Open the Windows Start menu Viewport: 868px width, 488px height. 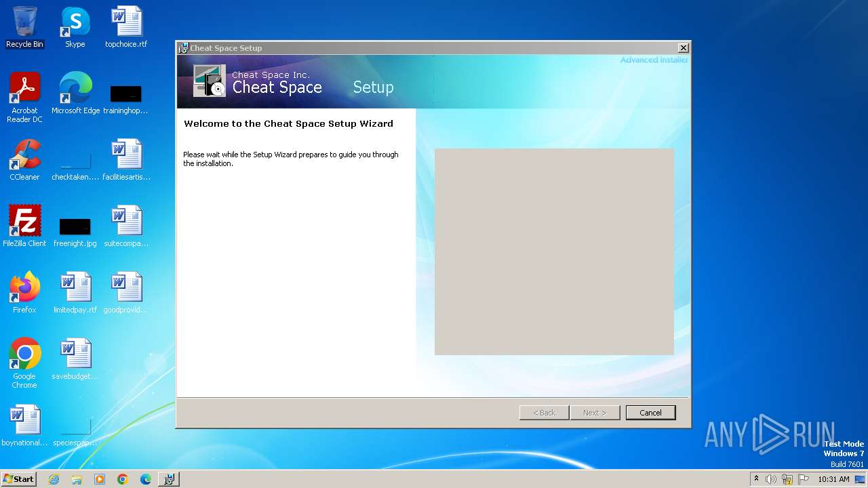19,479
